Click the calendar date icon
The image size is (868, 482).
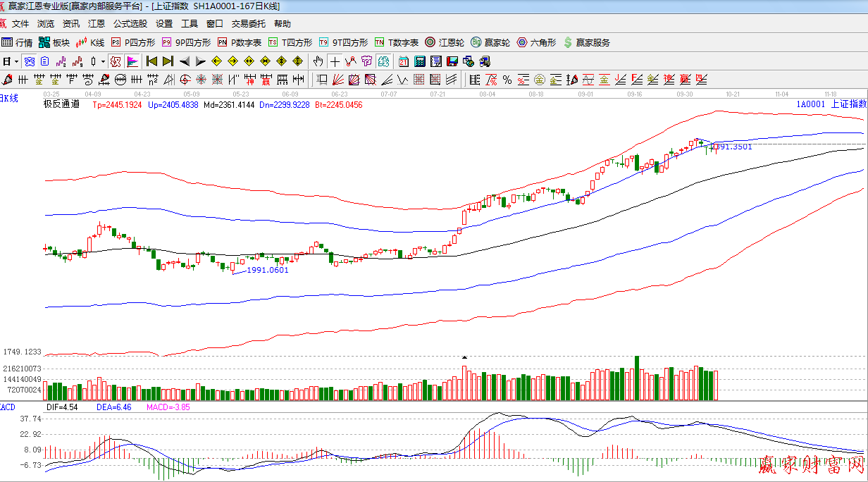point(404,61)
